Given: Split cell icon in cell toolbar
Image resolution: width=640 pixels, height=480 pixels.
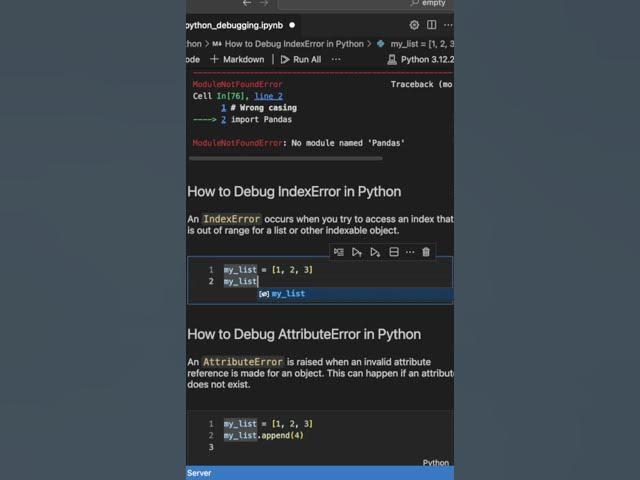Looking at the screenshot, I should (x=393, y=252).
